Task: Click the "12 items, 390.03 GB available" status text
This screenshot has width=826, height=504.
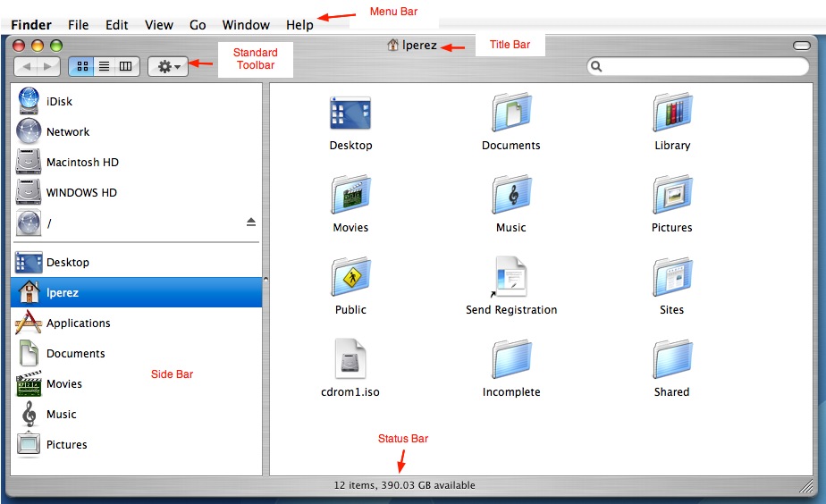Action: 405,485
